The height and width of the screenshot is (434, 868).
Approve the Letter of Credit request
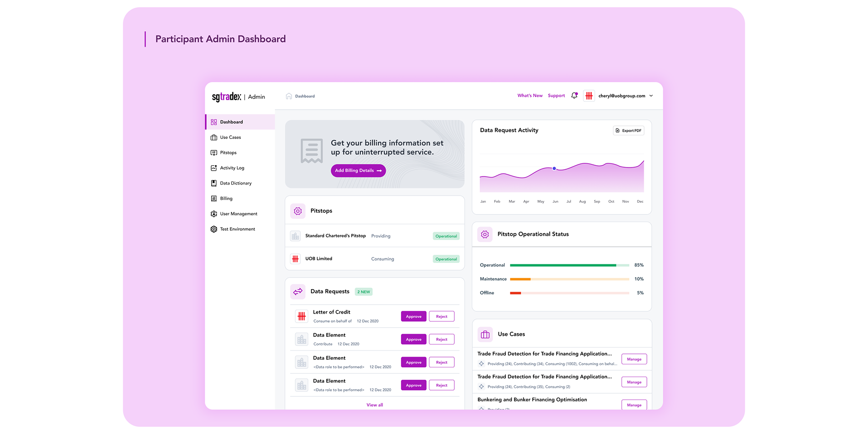[x=414, y=316]
